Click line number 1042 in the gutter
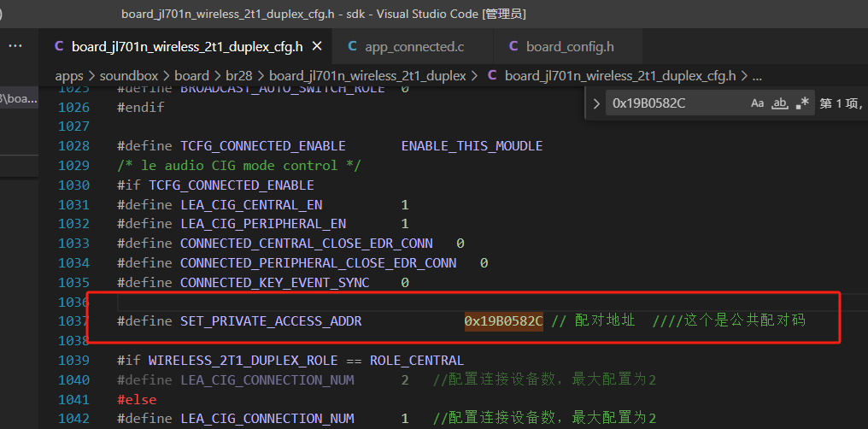Viewport: 868px width, 429px height. click(x=73, y=419)
